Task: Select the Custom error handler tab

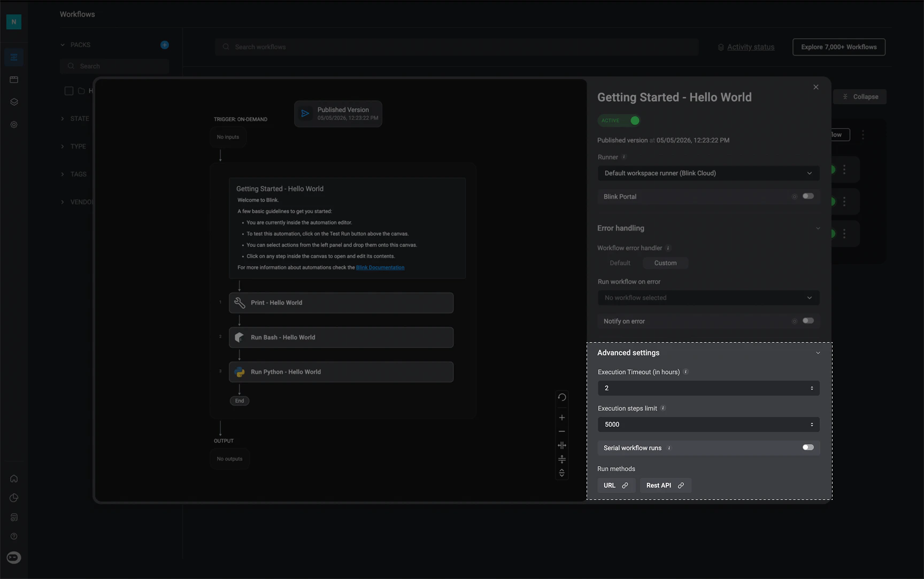Action: tap(665, 263)
